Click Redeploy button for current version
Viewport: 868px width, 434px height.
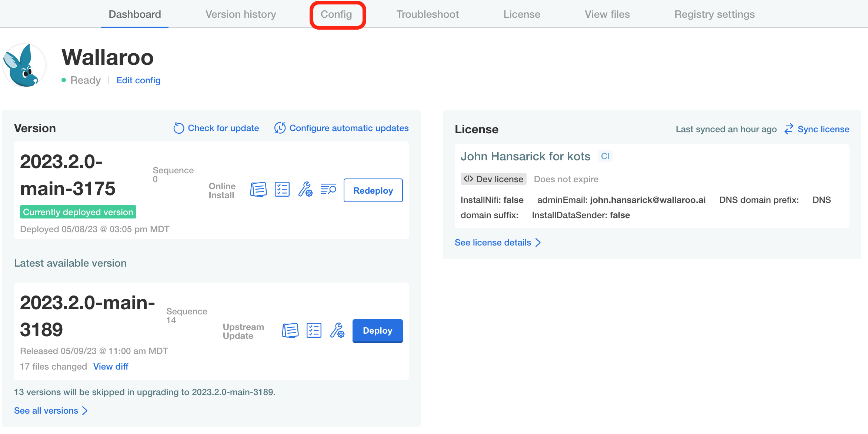[x=373, y=190]
